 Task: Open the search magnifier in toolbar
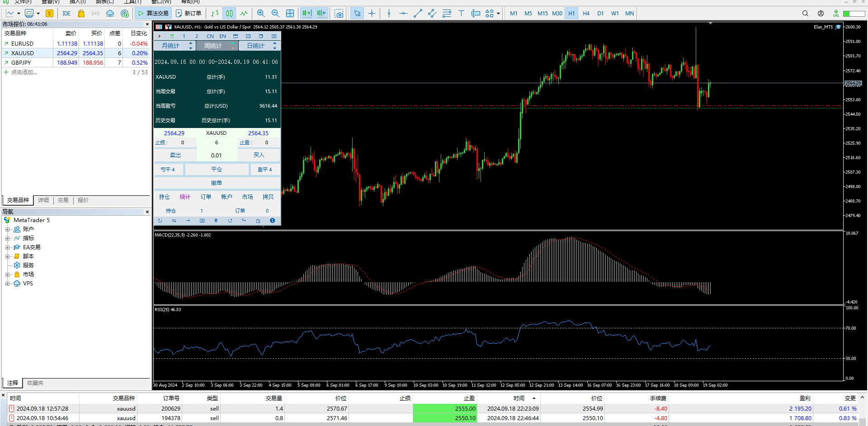pyautogui.click(x=805, y=14)
